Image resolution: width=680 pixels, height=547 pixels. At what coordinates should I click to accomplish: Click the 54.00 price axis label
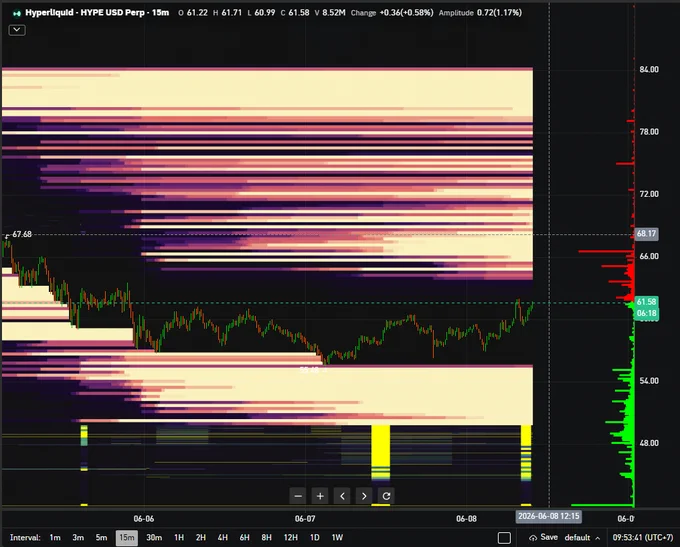tap(649, 380)
